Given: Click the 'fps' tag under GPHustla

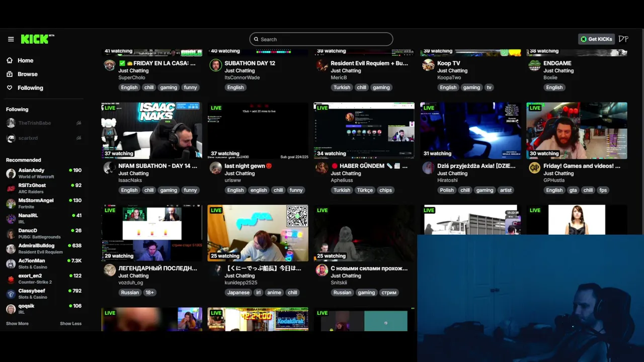Looking at the screenshot, I should click(x=603, y=190).
